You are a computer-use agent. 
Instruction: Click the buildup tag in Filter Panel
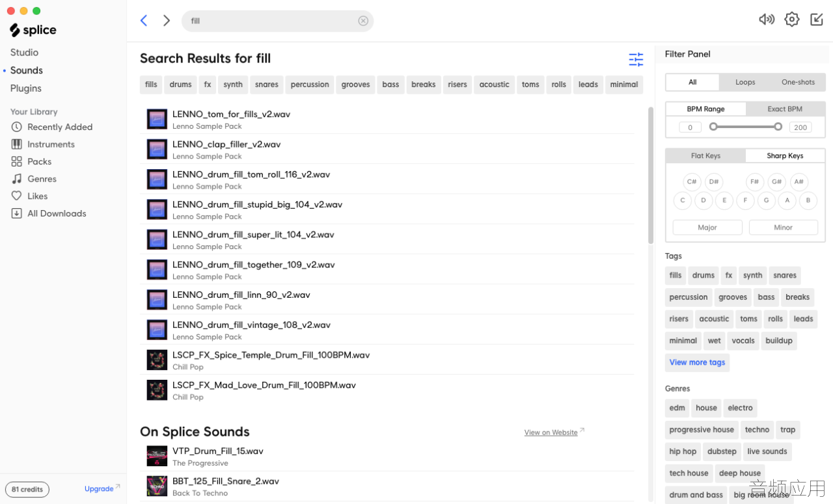pyautogui.click(x=779, y=341)
